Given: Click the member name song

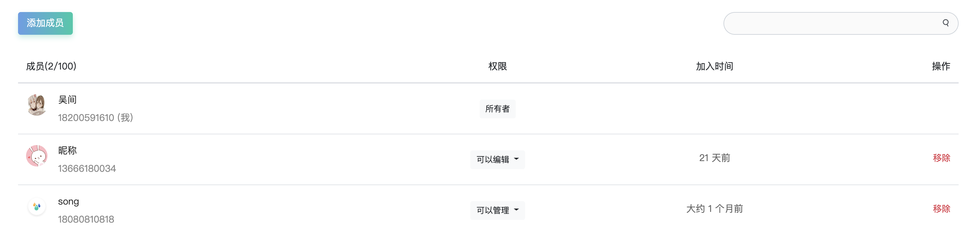Looking at the screenshot, I should click(68, 201).
